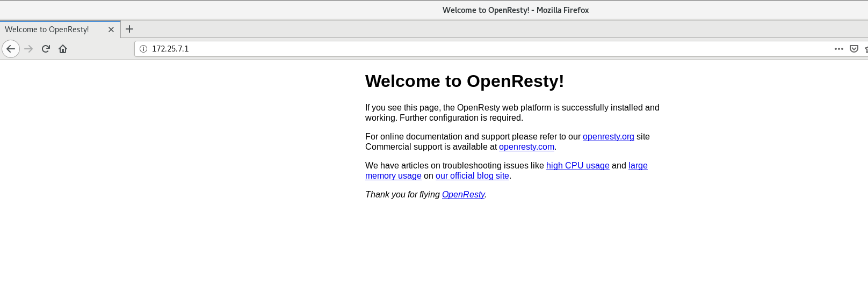Viewport: 868px width, 294px height.
Task: Show site information for 172.25.7.1
Action: pyautogui.click(x=143, y=49)
